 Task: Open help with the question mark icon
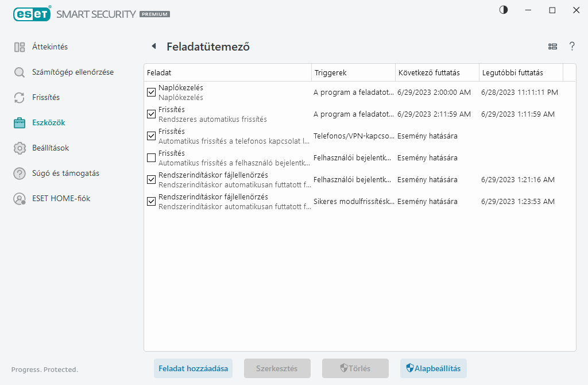[572, 47]
